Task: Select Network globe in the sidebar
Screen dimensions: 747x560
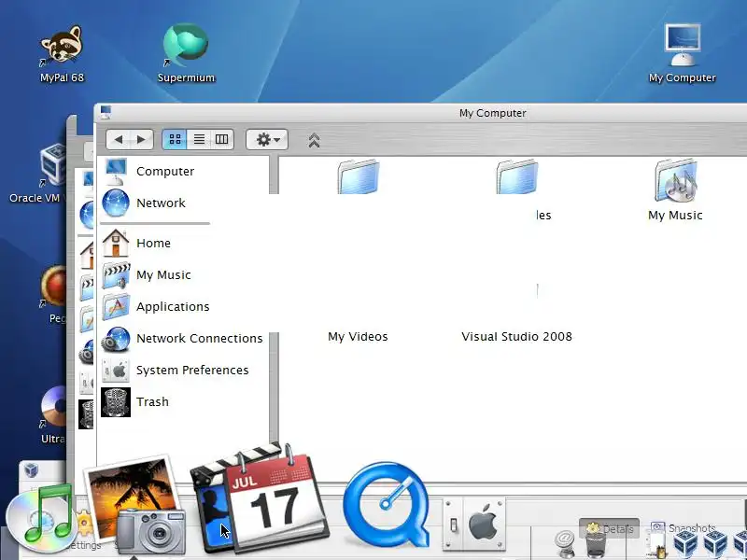Action: tap(144, 203)
